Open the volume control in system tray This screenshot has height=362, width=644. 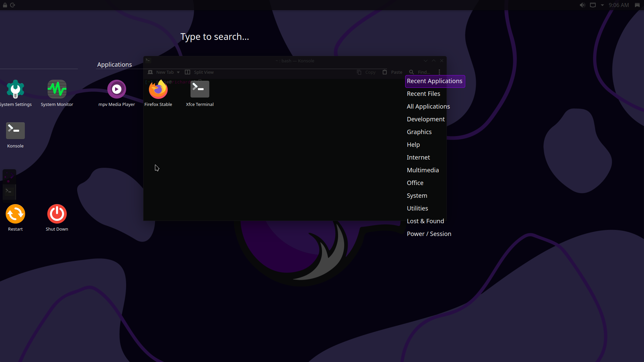pyautogui.click(x=583, y=5)
